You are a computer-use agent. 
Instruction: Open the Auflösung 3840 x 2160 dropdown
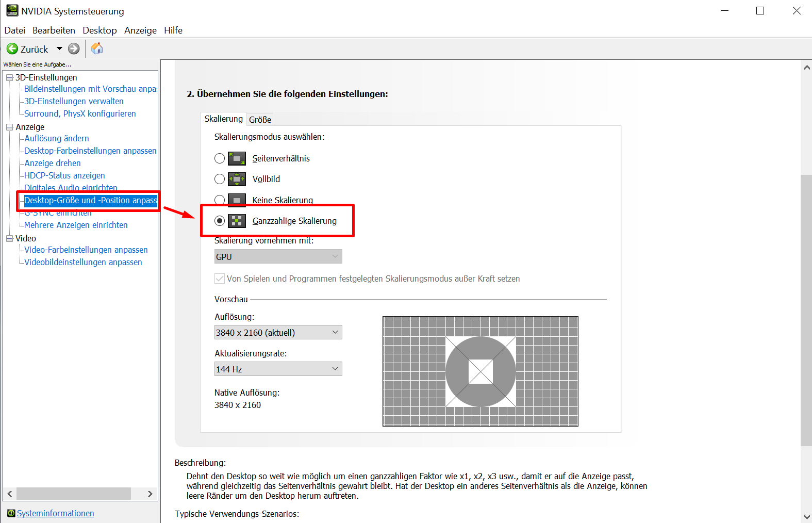point(278,332)
